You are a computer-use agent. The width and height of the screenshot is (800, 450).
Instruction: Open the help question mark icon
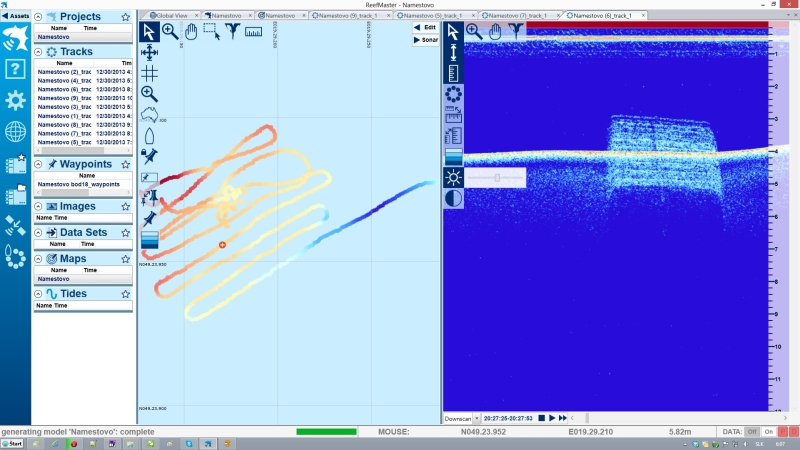(15, 69)
